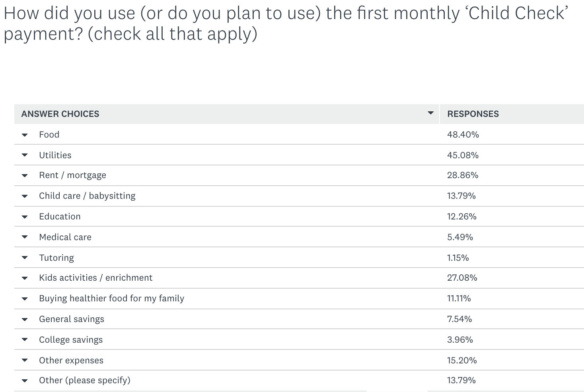This screenshot has width=584, height=392.
Task: Expand the Utilities row arrow
Action: [x=25, y=155]
